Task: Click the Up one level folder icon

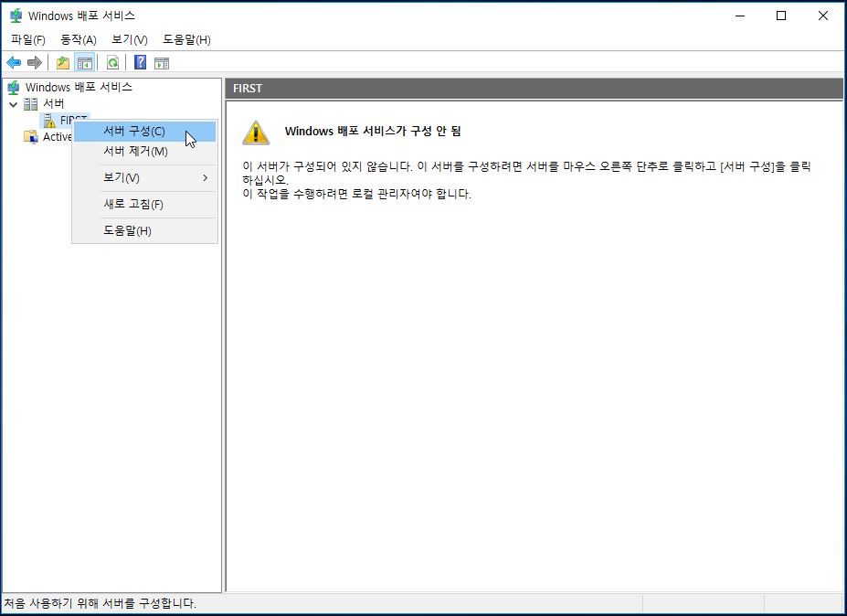Action: (63, 63)
